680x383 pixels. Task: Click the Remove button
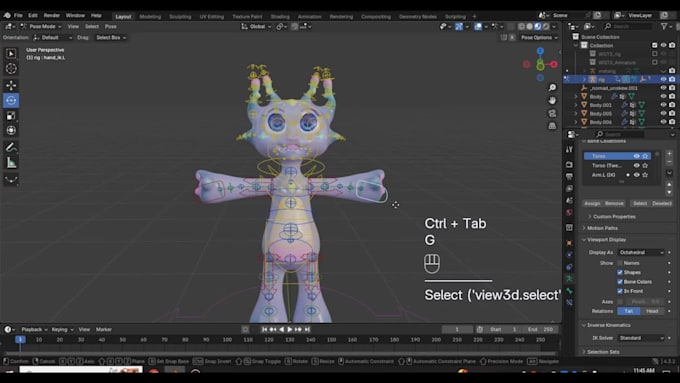(x=614, y=203)
